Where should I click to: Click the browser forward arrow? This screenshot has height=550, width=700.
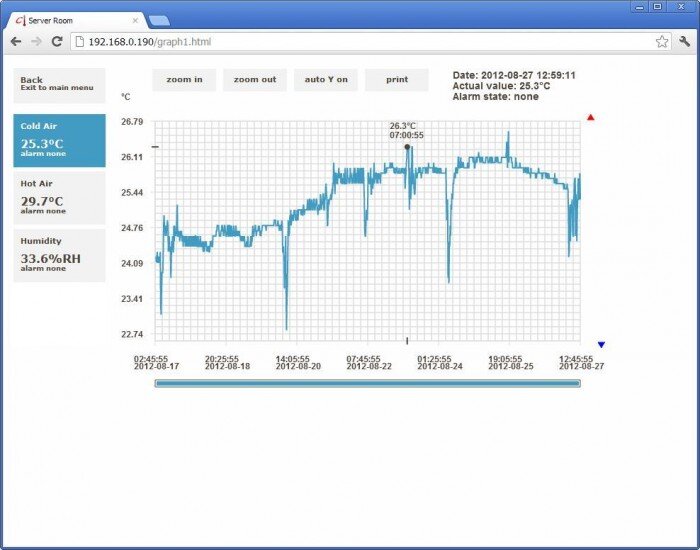(36, 41)
